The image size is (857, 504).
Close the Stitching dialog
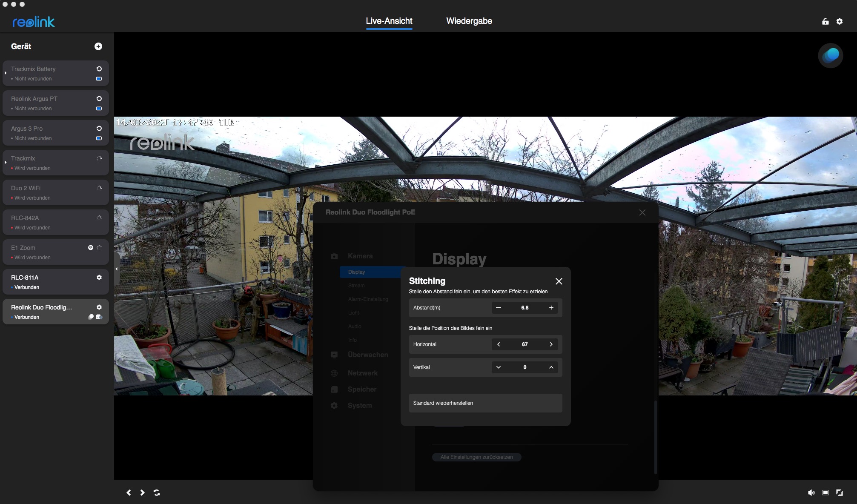point(559,281)
